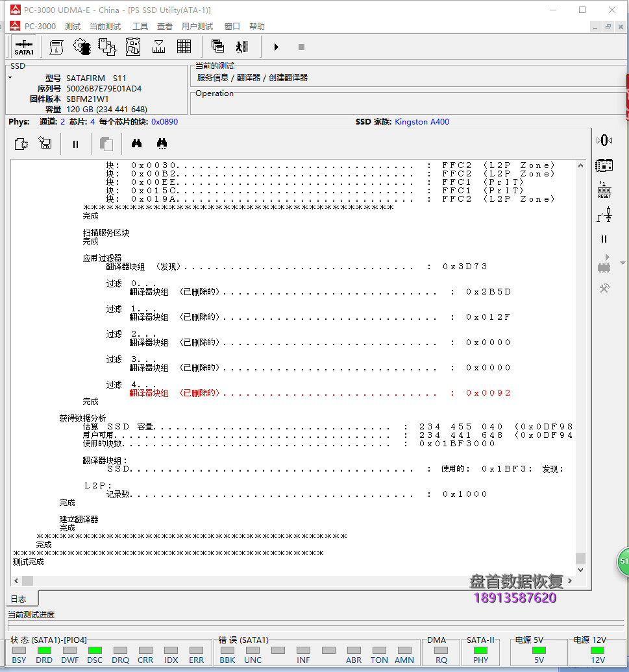The image size is (629, 672).
Task: Click the save log floppy icon
Action: pos(45,143)
